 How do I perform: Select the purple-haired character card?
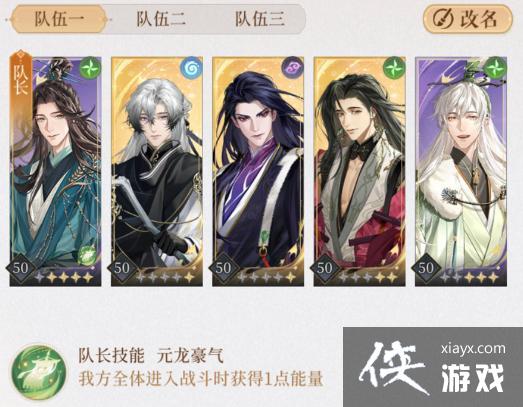coord(258,171)
